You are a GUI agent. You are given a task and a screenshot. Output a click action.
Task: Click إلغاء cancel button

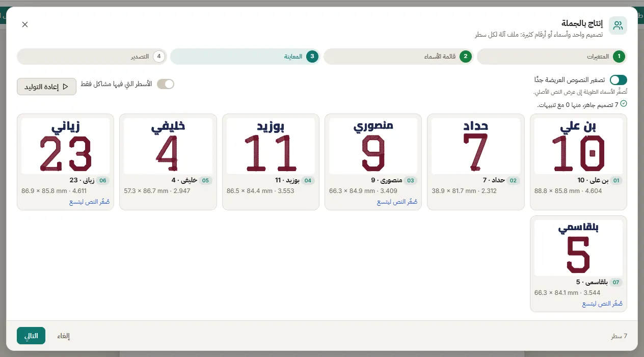point(64,336)
